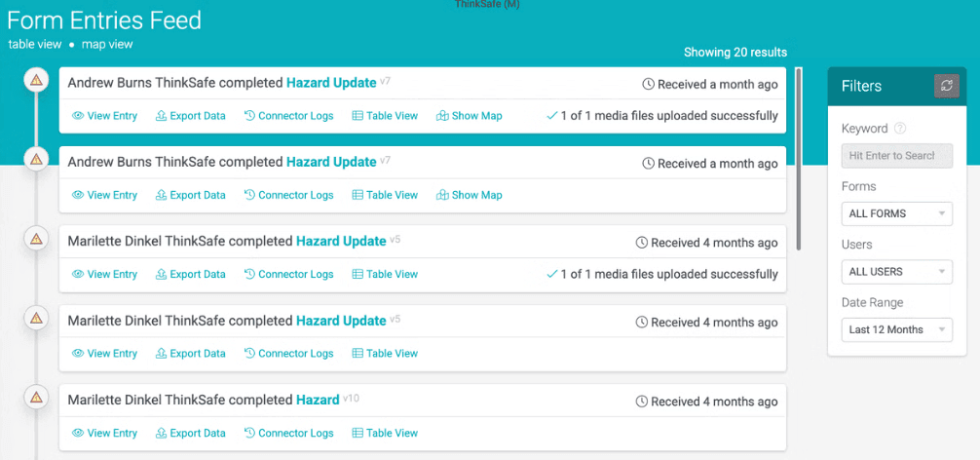The height and width of the screenshot is (460, 980).
Task: Open the Hazard Update link in first entry
Action: 331,83
